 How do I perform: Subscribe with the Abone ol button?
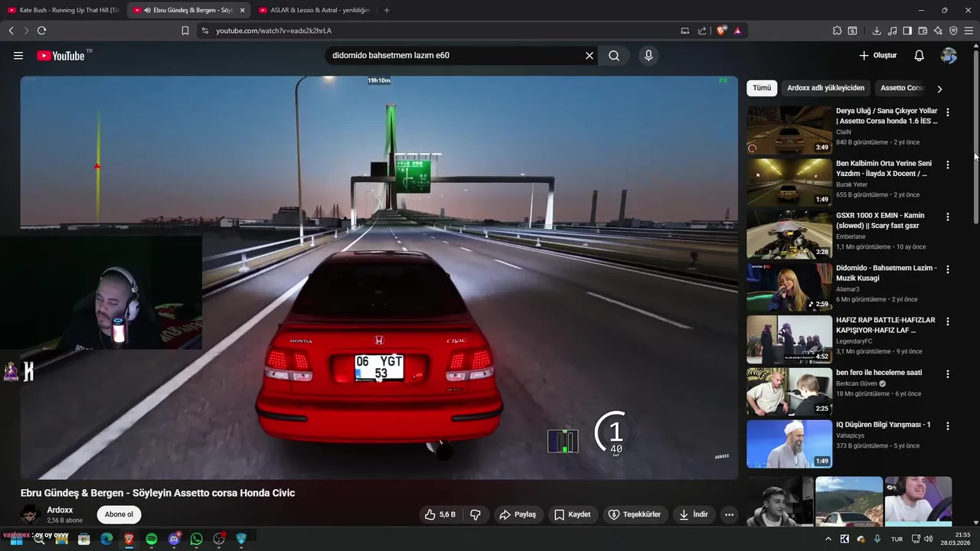[x=119, y=514]
